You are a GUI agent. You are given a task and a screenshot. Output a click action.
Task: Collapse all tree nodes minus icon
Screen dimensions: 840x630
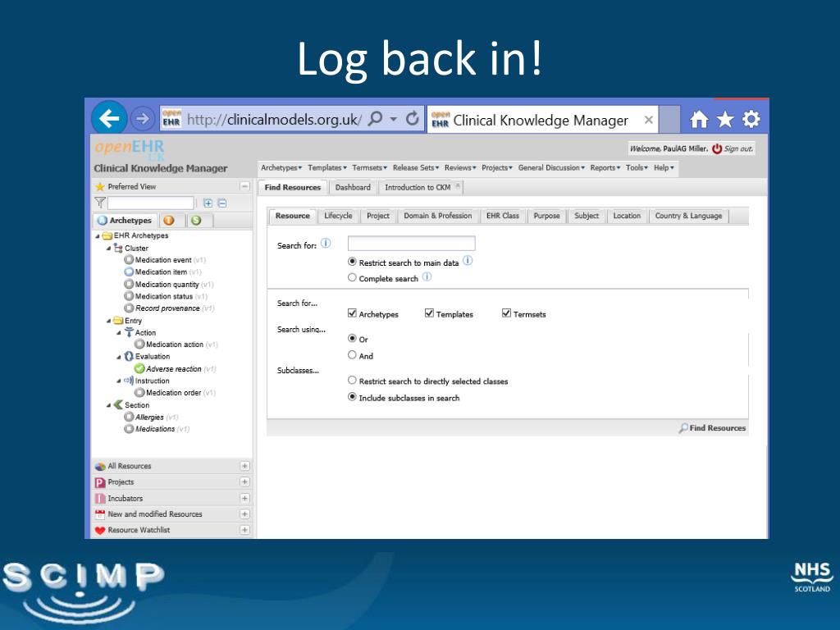pyautogui.click(x=221, y=203)
